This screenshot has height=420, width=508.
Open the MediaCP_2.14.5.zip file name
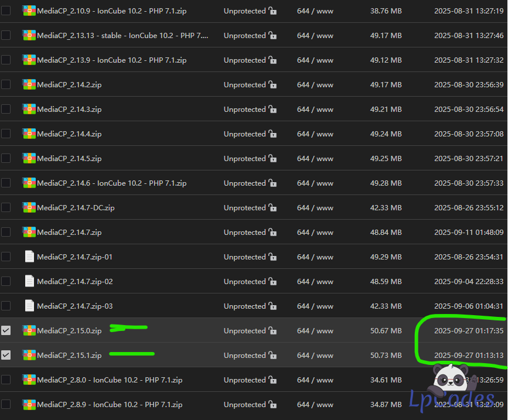[69, 159]
